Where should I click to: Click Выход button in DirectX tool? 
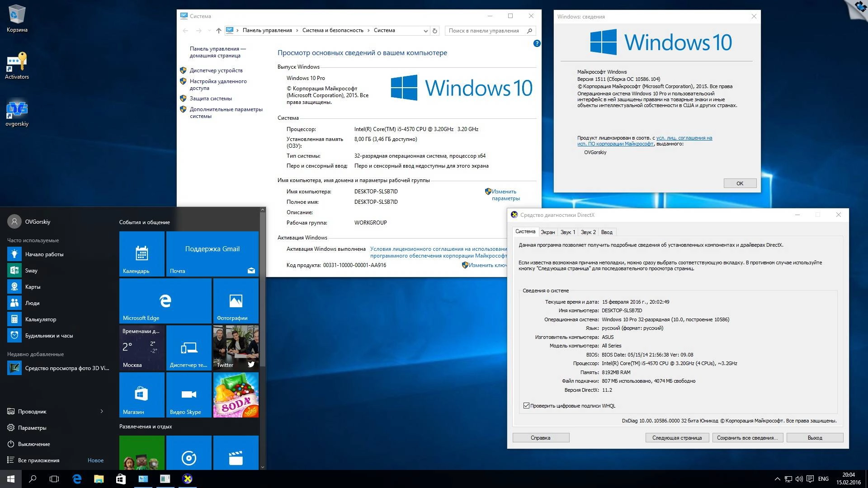(x=815, y=438)
